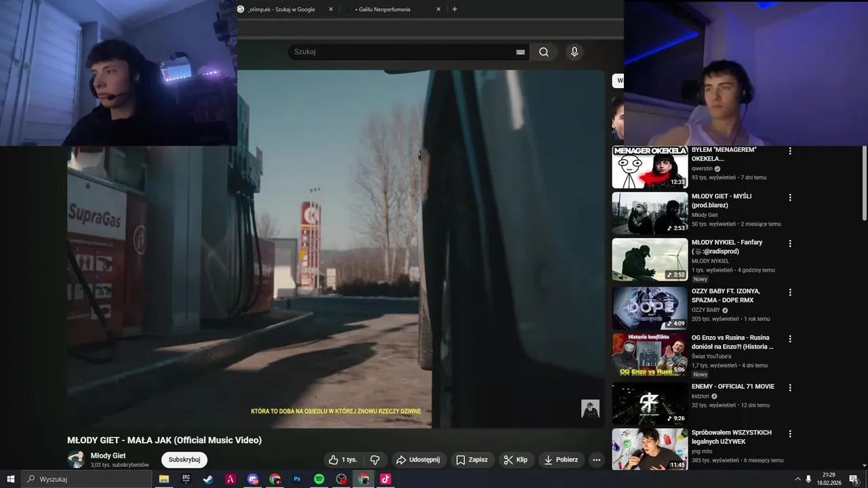This screenshot has width=868, height=488.
Task: Open Epic Games Launcher from the taskbar
Action: 186,479
